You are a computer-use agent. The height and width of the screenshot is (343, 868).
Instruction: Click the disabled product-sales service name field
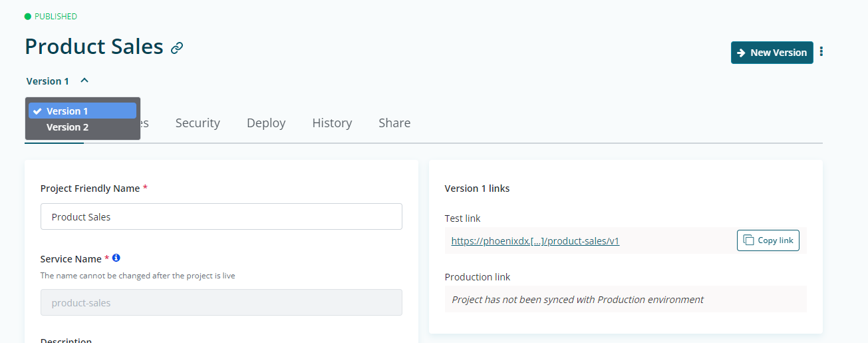221,302
